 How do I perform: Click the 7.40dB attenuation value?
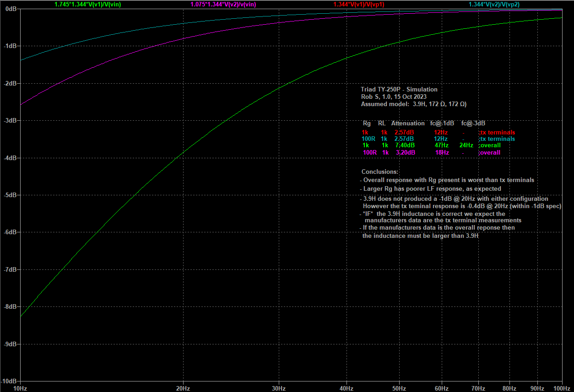pos(405,145)
